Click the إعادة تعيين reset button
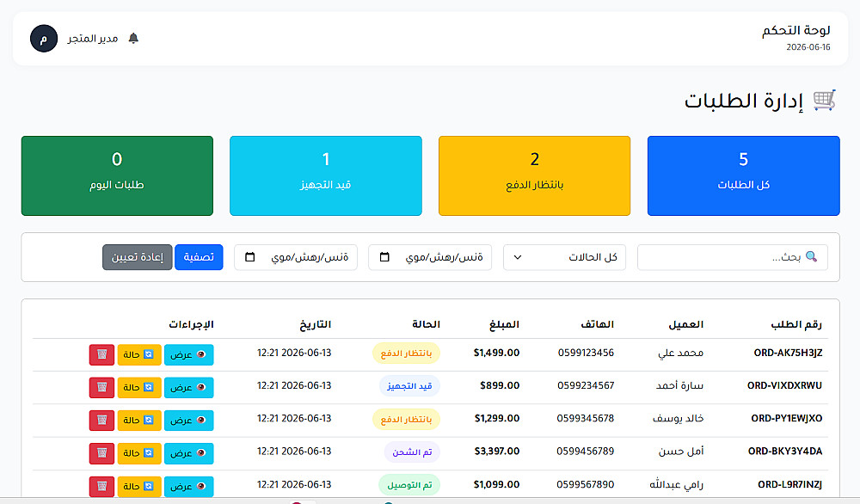Screen dimensions: 860x504 tap(138, 257)
